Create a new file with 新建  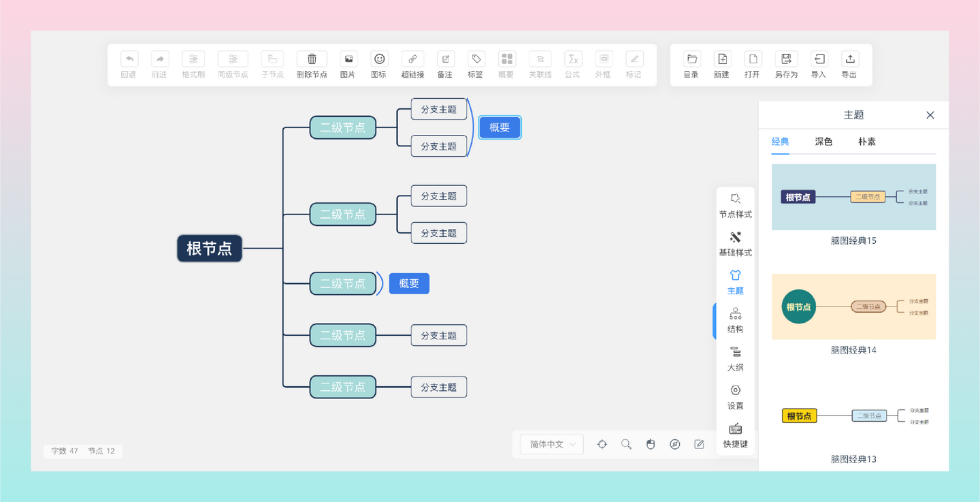point(721,65)
